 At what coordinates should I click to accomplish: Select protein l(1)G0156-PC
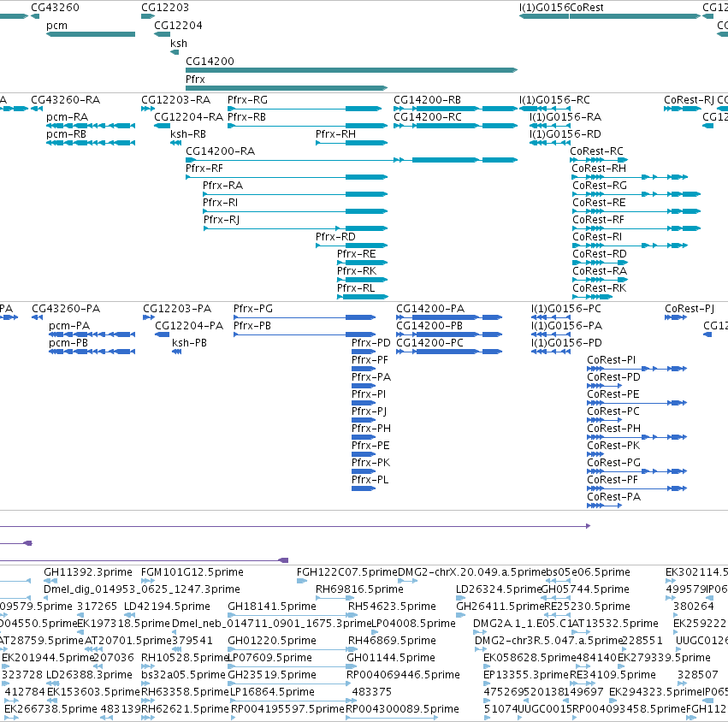click(x=566, y=309)
